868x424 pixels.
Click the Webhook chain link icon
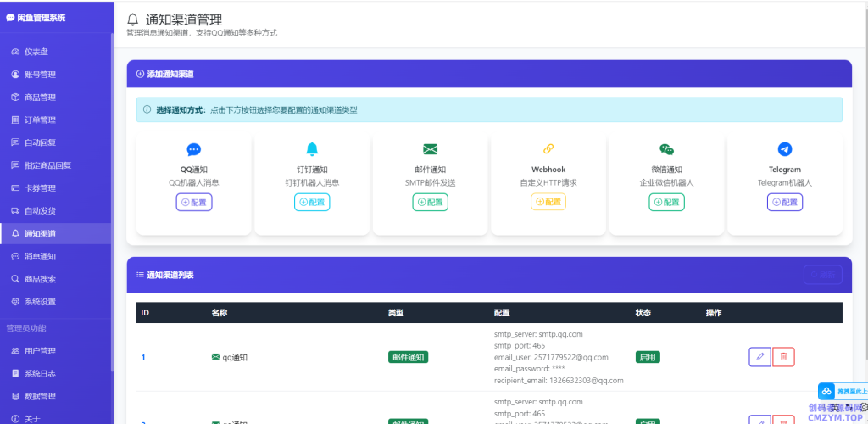548,149
